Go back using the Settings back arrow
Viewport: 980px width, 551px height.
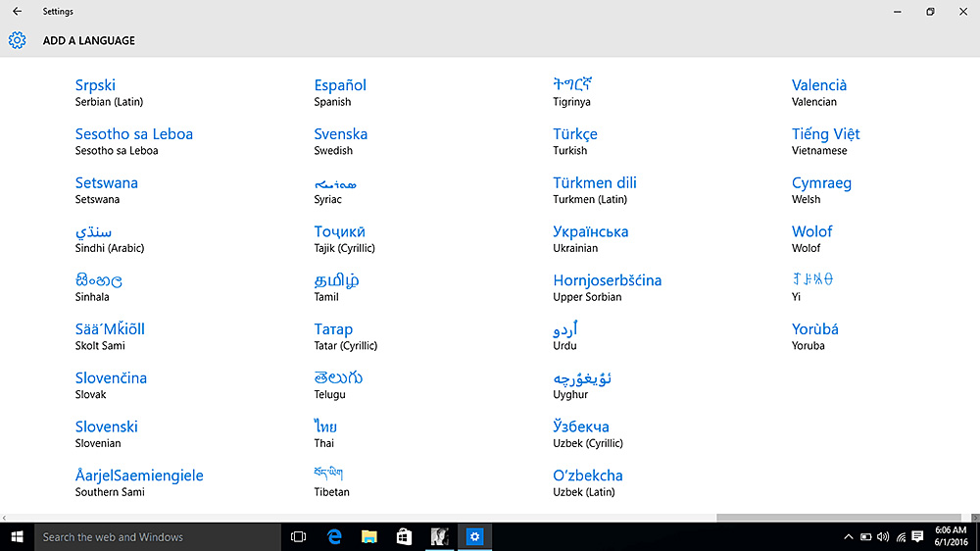[17, 11]
